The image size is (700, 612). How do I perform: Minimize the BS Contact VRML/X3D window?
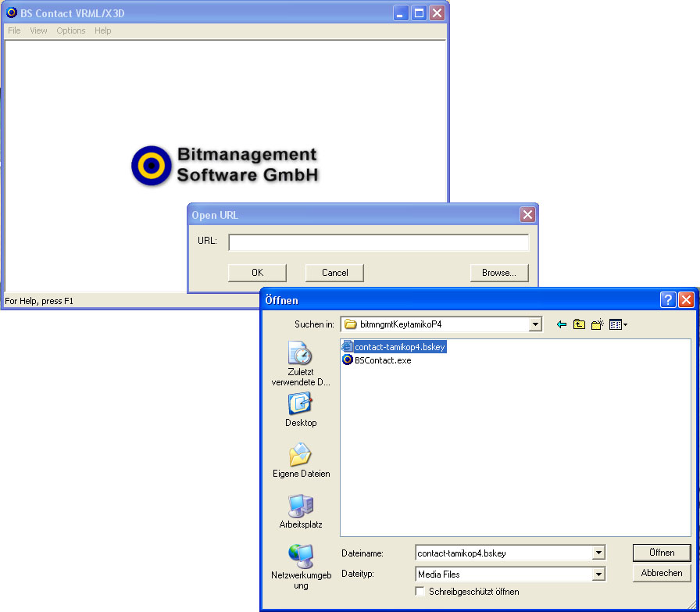click(x=401, y=13)
